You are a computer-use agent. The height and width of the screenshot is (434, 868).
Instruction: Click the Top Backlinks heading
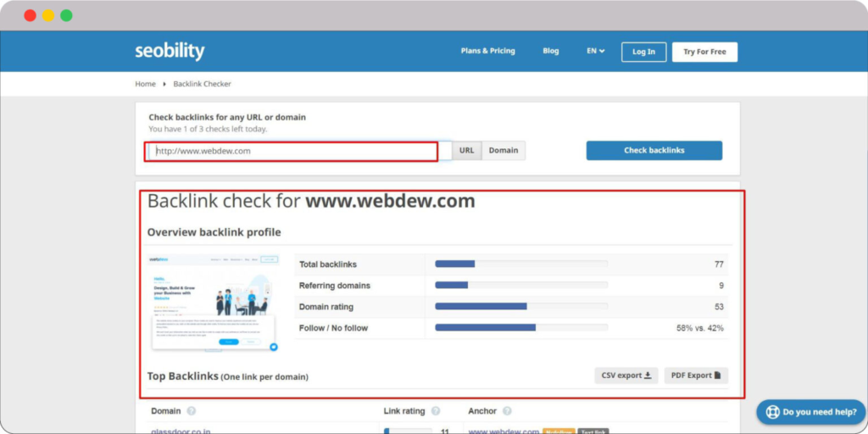coord(227,376)
